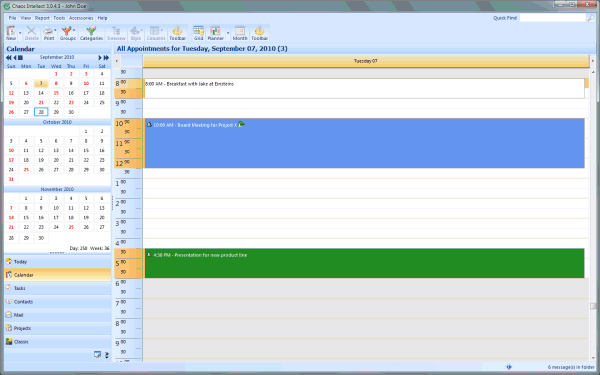
Task: Click the next day arrow right of Tuesday 07 header
Action: (593, 61)
